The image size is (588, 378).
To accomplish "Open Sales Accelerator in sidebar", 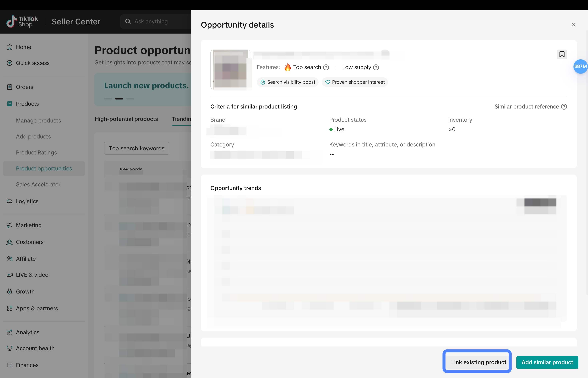I will [x=38, y=184].
